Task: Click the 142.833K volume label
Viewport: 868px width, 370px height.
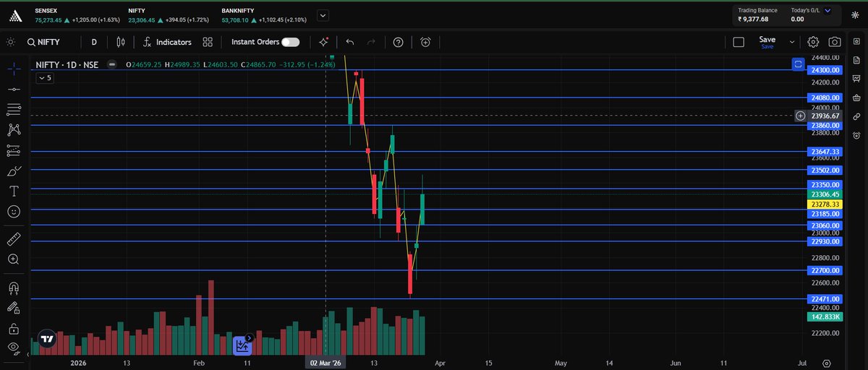Action: point(825,317)
